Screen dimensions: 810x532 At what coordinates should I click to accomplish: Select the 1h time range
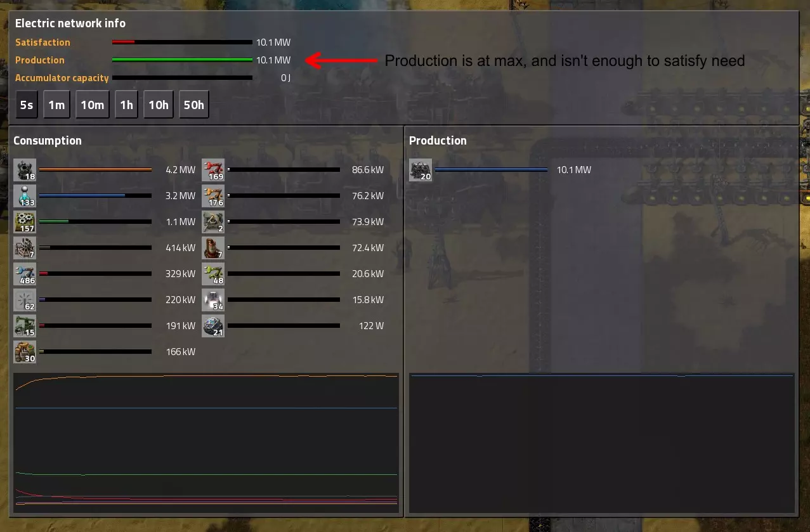(126, 105)
